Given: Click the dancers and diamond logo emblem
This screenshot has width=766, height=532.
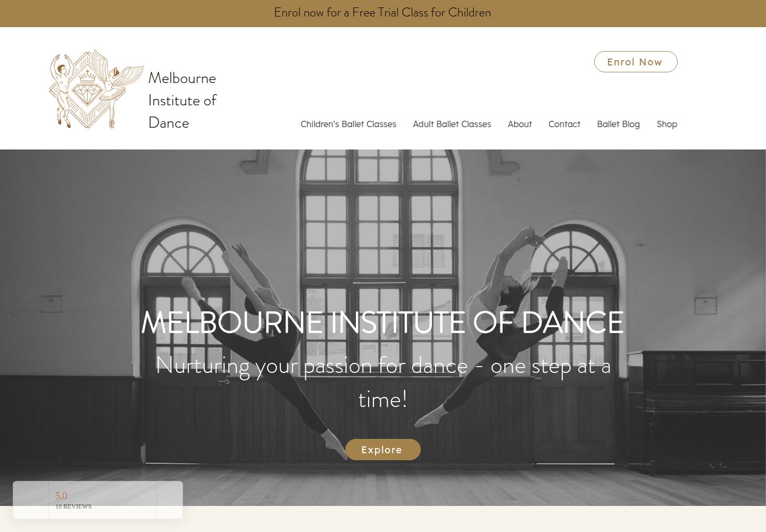Looking at the screenshot, I should coord(96,89).
